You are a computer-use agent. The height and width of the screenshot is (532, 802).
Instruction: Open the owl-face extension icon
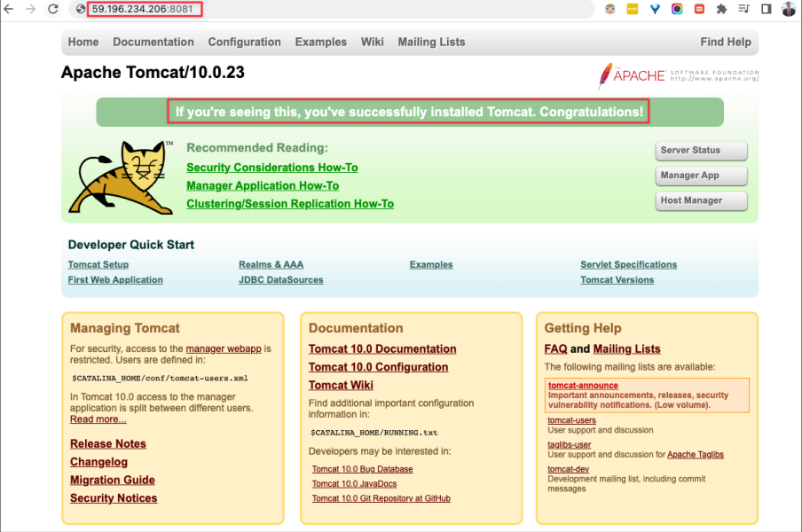click(x=609, y=9)
